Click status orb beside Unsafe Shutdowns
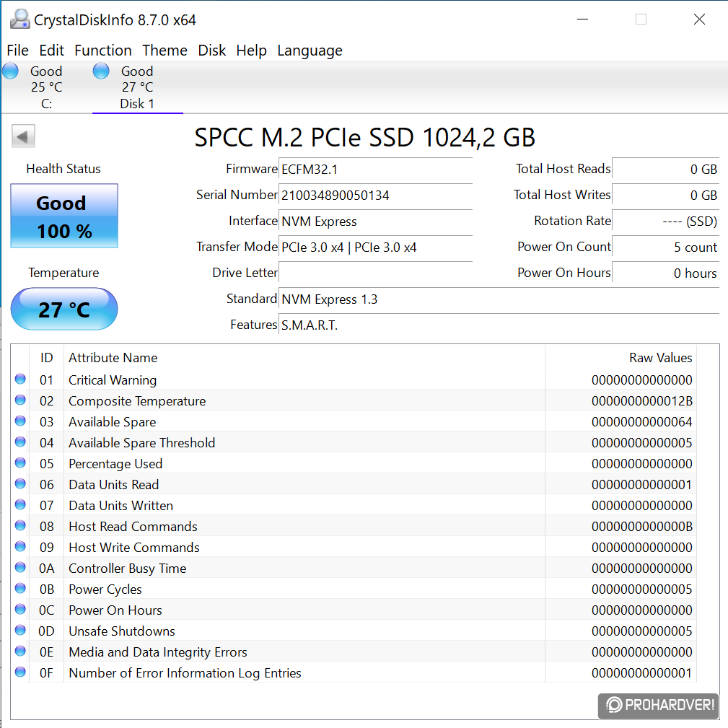This screenshot has height=728, width=728. [20, 630]
